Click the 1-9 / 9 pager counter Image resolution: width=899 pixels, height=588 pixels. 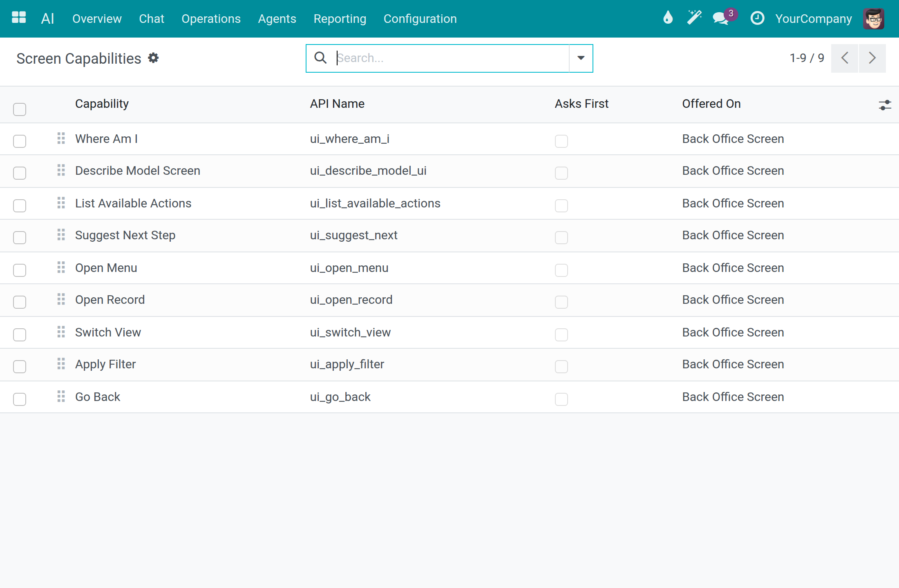pyautogui.click(x=807, y=58)
